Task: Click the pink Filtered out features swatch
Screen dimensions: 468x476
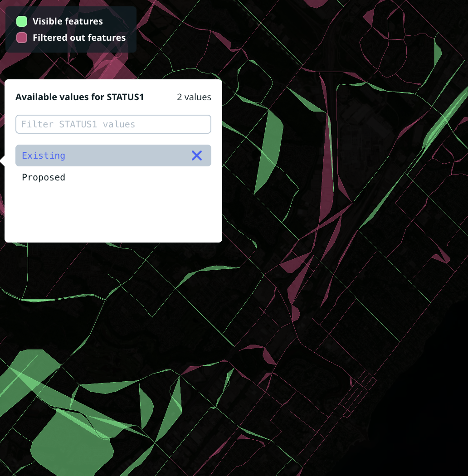Action: point(22,38)
